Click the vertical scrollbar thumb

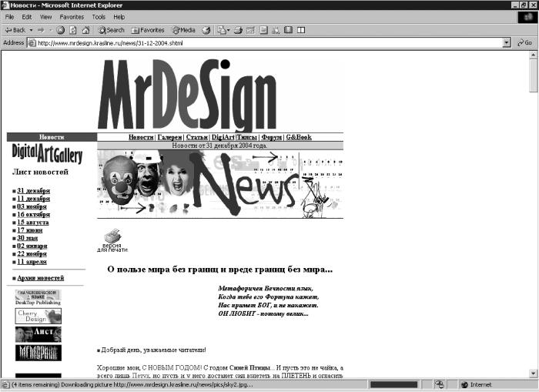point(533,75)
